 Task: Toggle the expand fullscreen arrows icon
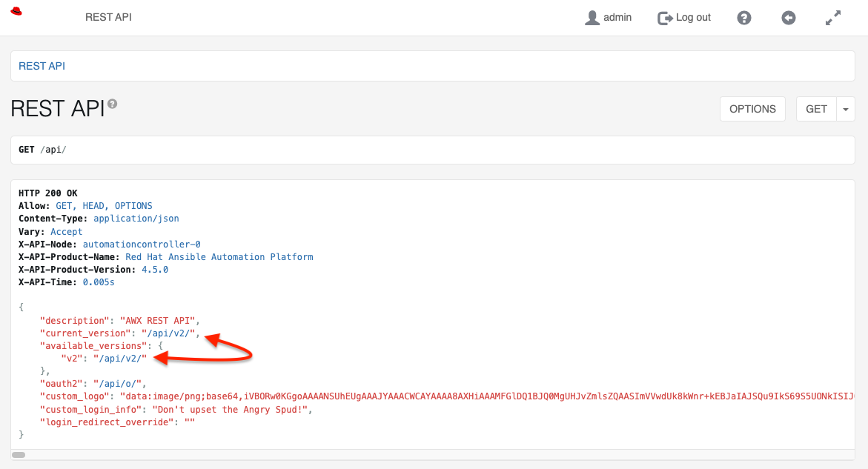[x=832, y=18]
